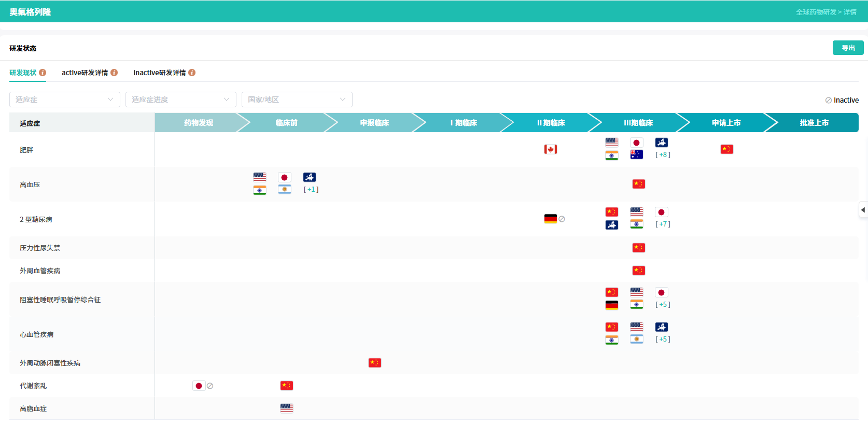Click the Inactive legend icon
Viewport: 868px width, 425px height.
click(829, 101)
